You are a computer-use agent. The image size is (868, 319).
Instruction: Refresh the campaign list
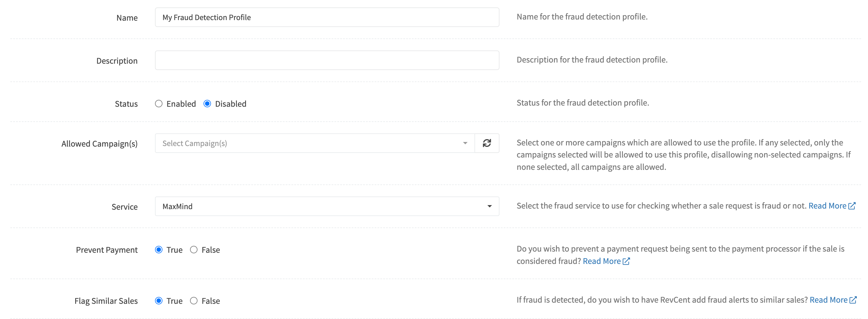pos(487,143)
